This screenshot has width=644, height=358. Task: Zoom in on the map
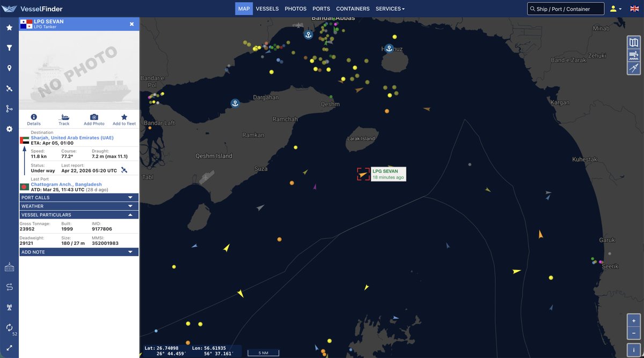coord(634,320)
